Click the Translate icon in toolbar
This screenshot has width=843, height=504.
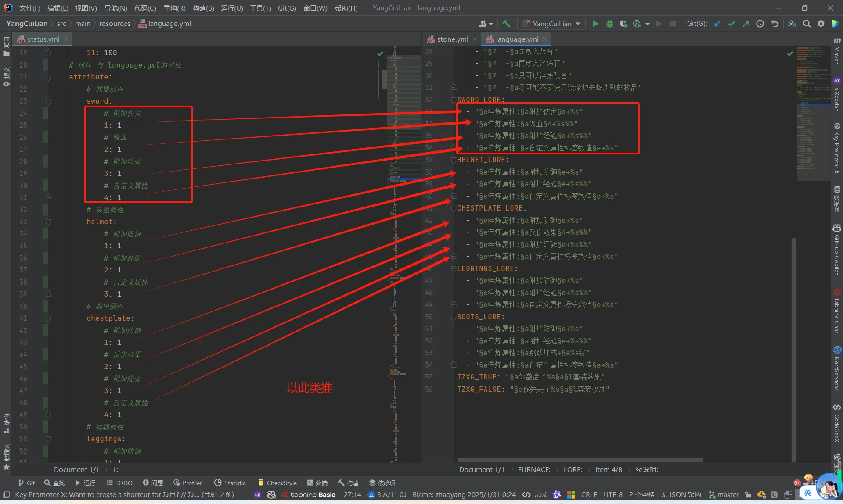(792, 24)
